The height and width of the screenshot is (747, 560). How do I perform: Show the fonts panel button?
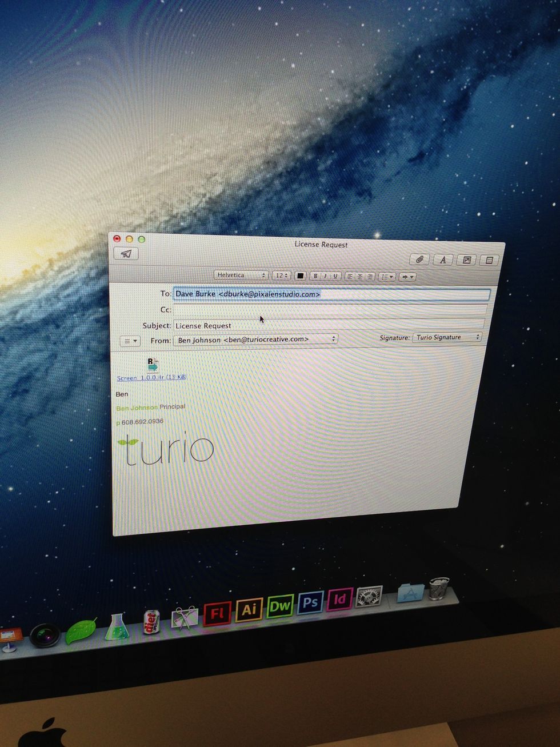(442, 260)
